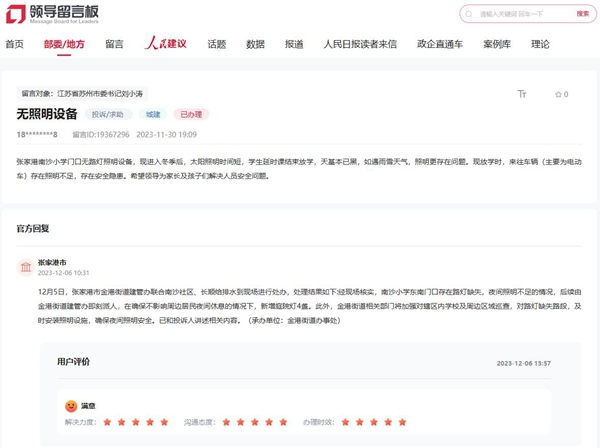Screen dimensions: 600x448
Task: Click the magnifier icon in search box
Action: [469, 14]
